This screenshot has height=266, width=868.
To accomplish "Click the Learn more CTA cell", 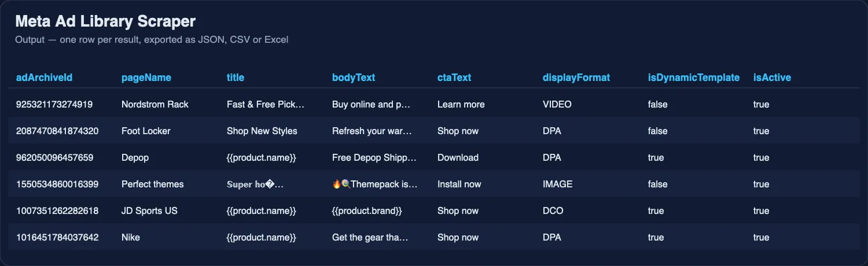I will [x=461, y=105].
